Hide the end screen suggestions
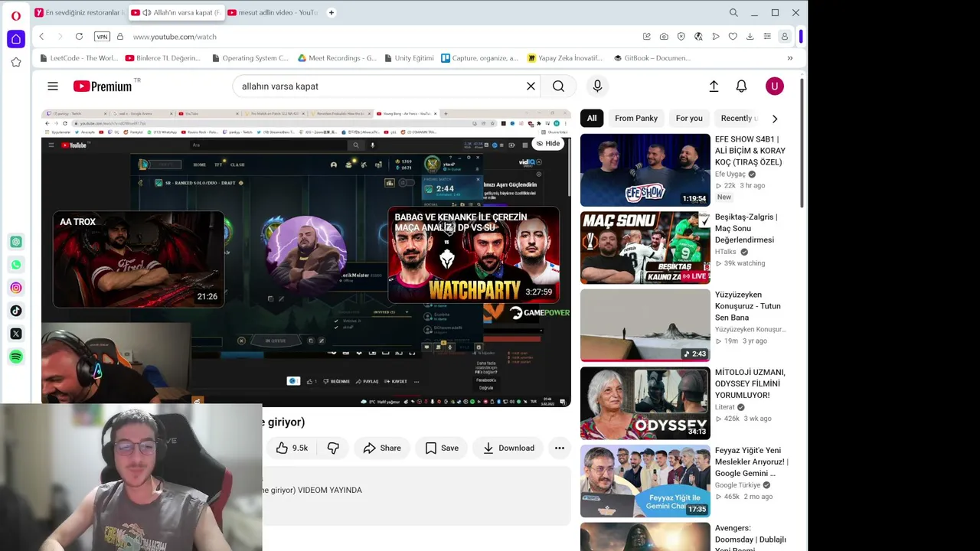Image resolution: width=980 pixels, height=551 pixels. pos(548,143)
